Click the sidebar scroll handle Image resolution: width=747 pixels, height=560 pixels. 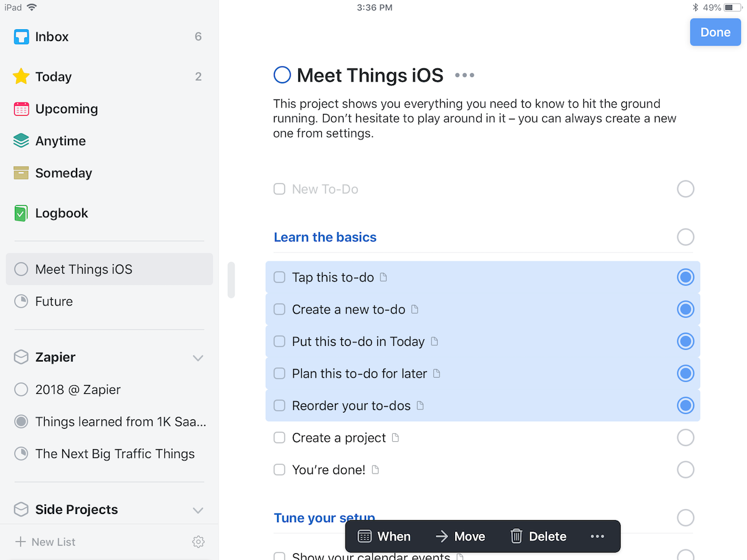(231, 280)
